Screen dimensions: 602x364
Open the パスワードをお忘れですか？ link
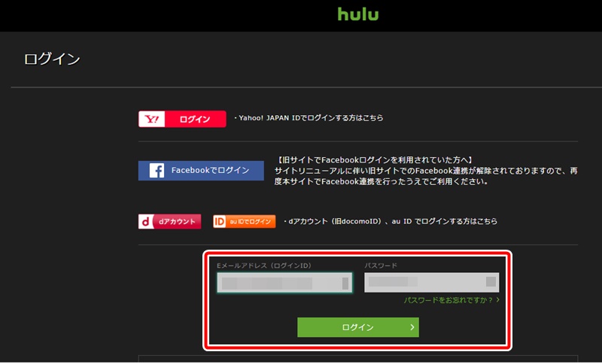click(x=451, y=300)
